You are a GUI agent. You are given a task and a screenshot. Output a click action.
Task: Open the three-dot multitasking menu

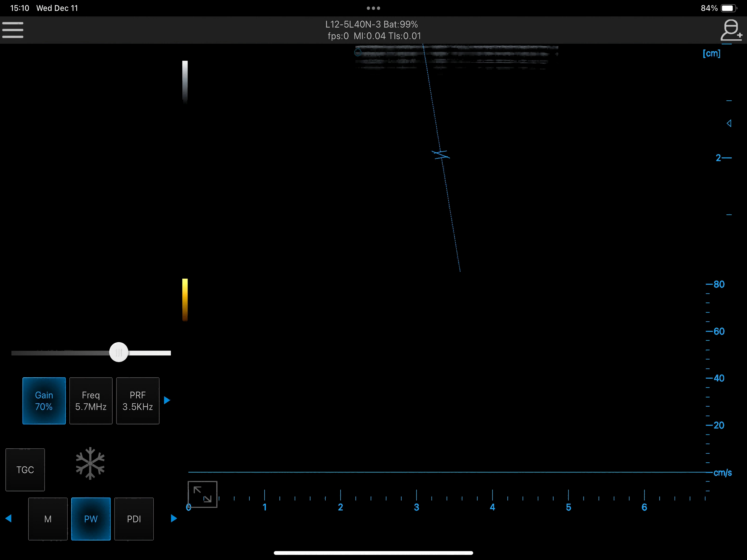pos(373,8)
